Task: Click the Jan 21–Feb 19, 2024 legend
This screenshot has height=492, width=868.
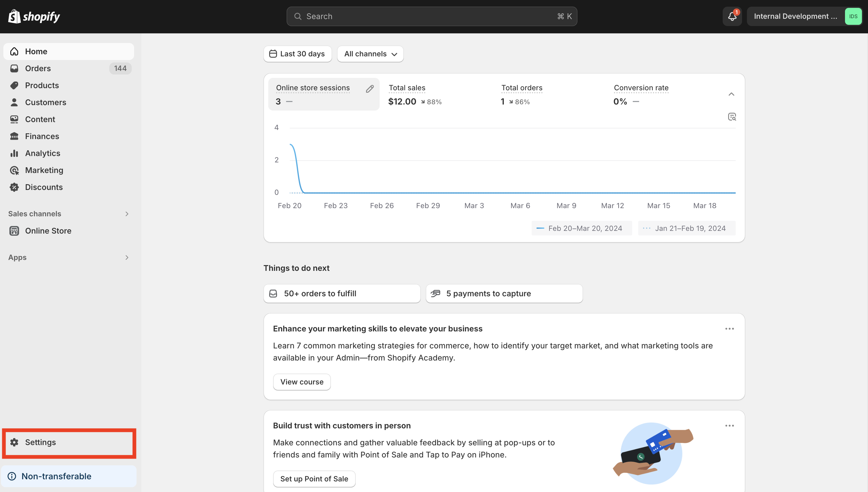Action: 686,228
